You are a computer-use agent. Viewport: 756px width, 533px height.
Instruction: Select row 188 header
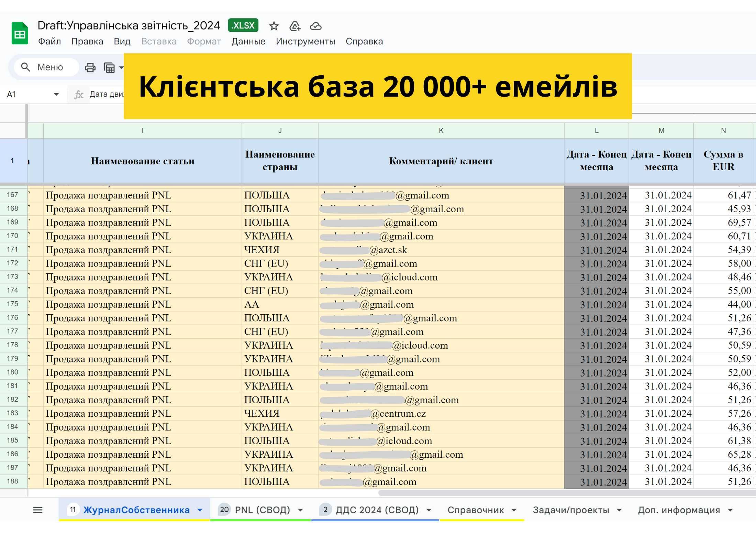[x=13, y=481]
